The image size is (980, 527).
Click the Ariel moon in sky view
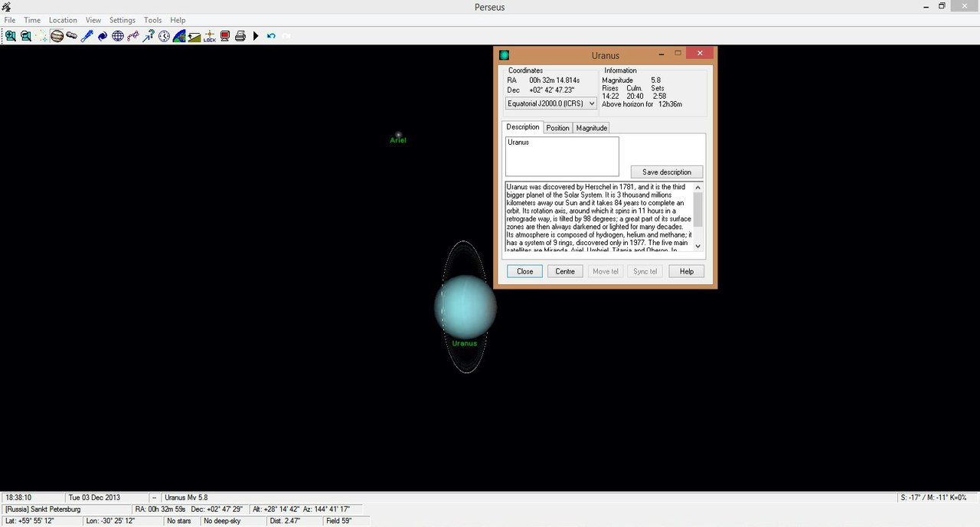pos(398,134)
